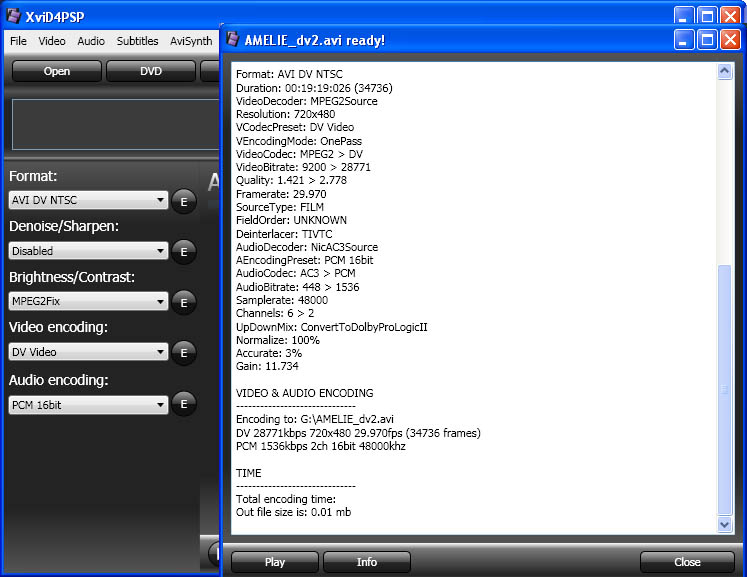Edit the Brightness/Contrast preset with E button

point(183,303)
